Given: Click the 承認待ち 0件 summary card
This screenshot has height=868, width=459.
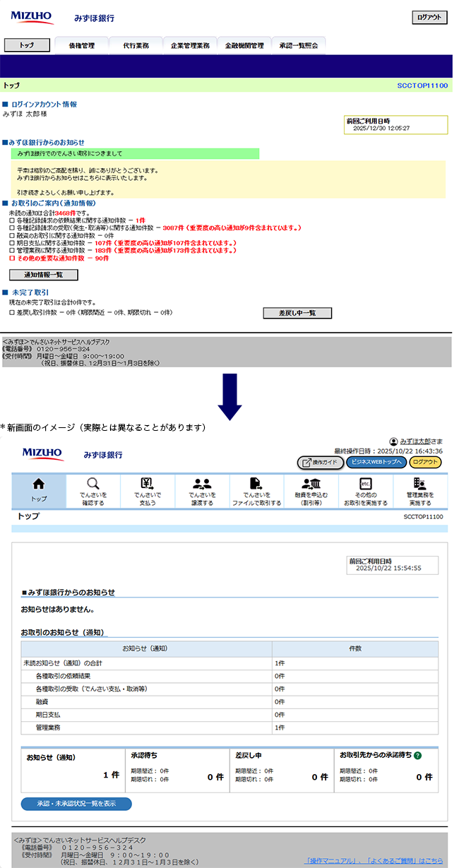Looking at the screenshot, I should point(177,770).
